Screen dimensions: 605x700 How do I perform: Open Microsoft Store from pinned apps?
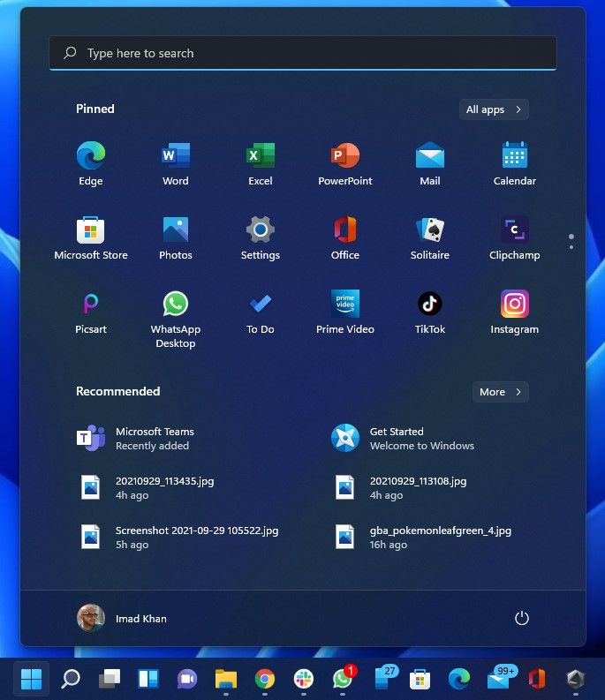click(91, 238)
